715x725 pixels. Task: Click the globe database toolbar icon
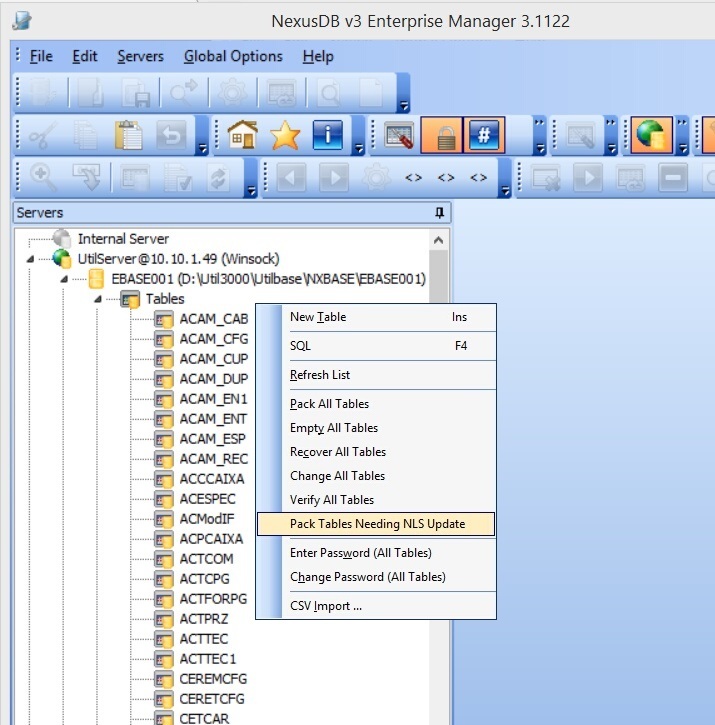pos(651,135)
